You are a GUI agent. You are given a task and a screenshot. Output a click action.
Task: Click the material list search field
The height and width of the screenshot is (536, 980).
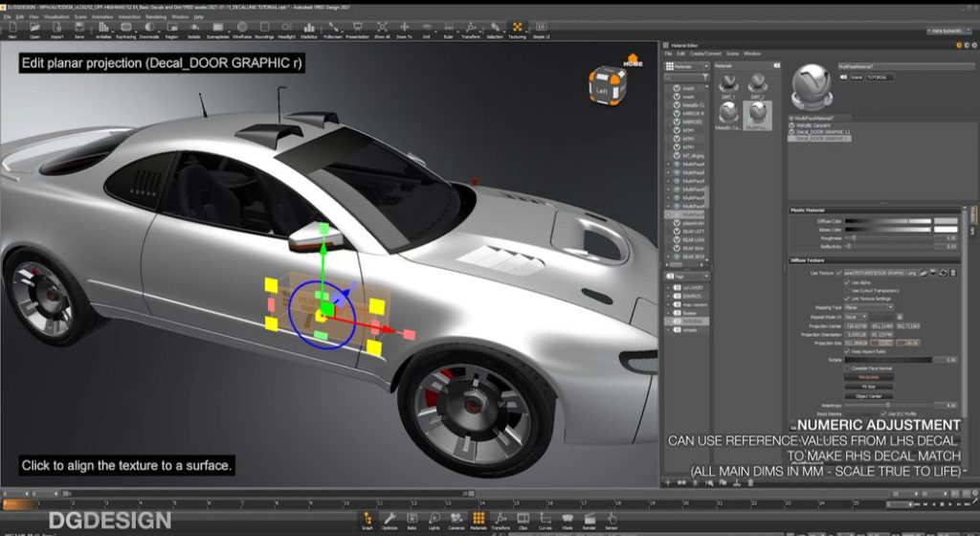tap(686, 78)
